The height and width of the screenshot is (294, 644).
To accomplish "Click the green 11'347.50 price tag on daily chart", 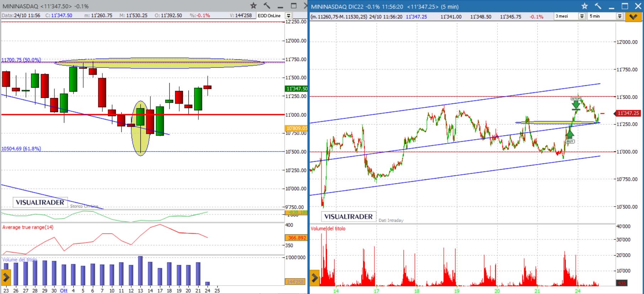I will [297, 88].
